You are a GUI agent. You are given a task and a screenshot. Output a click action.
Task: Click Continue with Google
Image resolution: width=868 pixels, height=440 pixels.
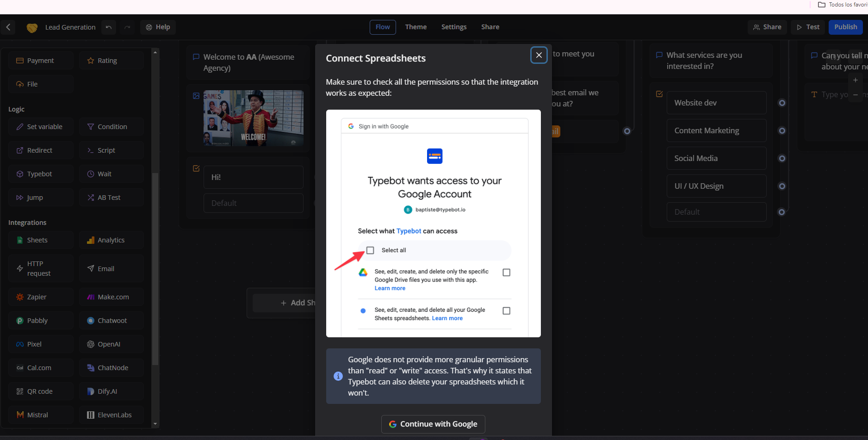pos(433,424)
